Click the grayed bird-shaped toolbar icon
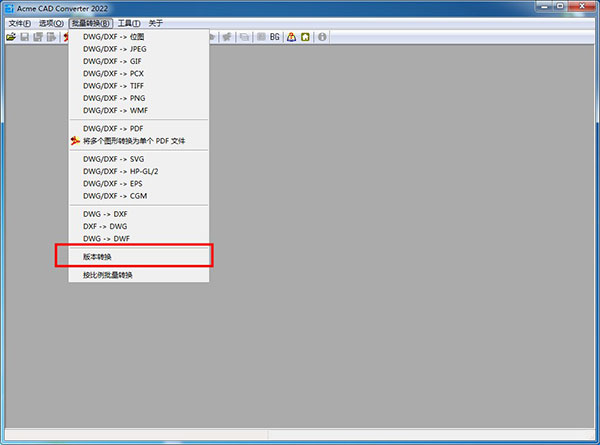Image resolution: width=600 pixels, height=445 pixels. click(x=227, y=37)
